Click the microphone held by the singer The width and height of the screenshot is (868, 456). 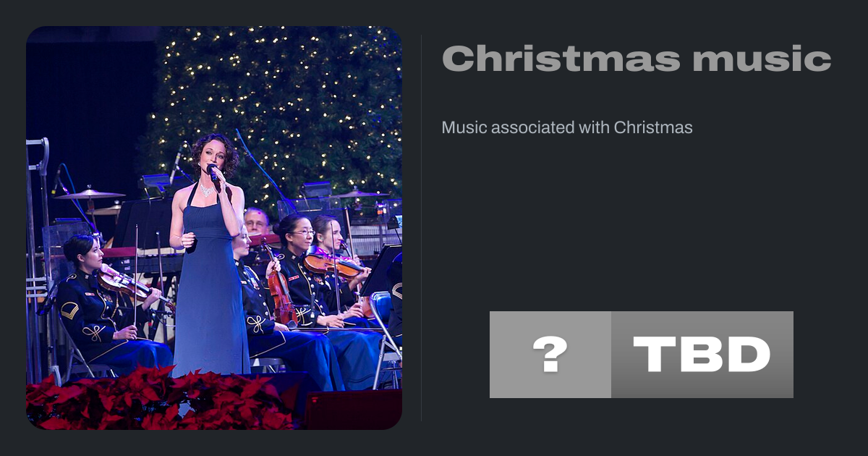tap(213, 172)
